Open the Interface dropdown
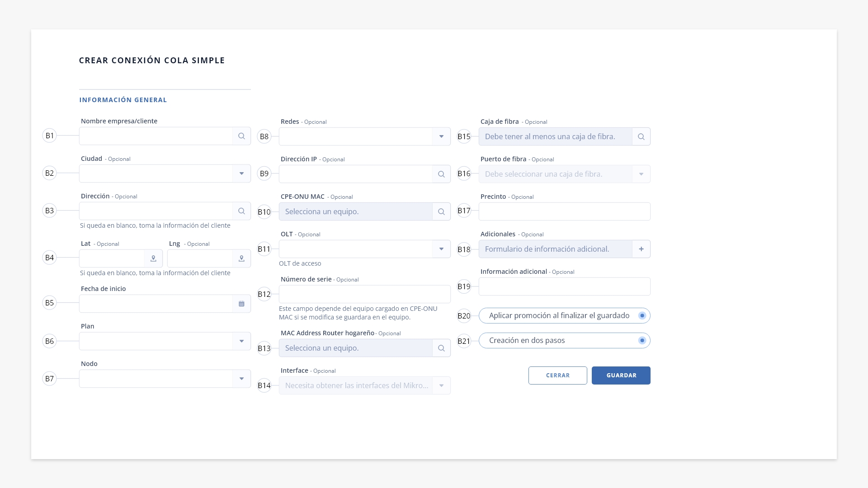The width and height of the screenshot is (868, 488). 365,385
